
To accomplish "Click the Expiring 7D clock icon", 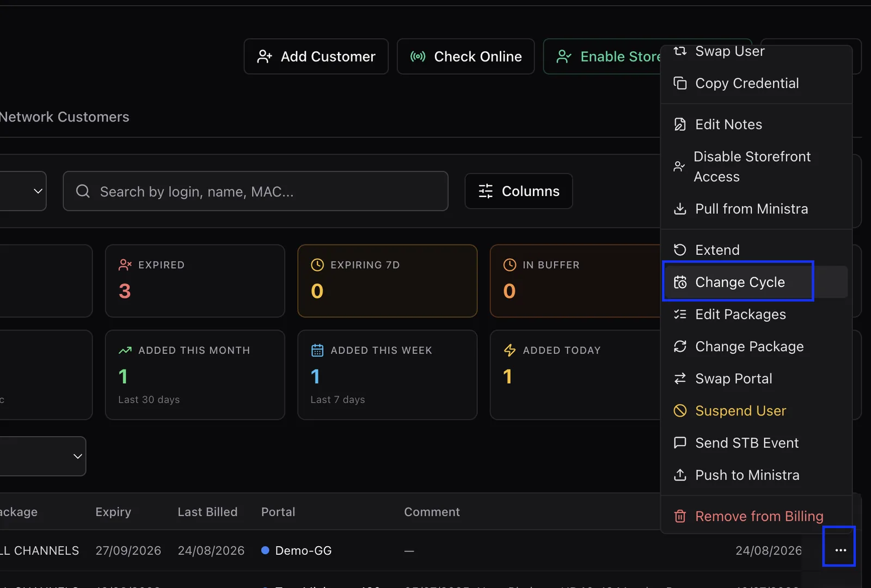I will (317, 265).
